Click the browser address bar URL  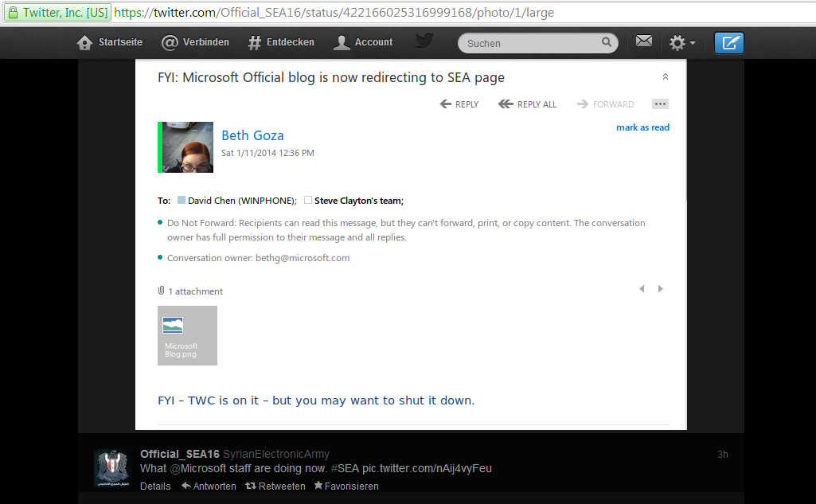tap(334, 13)
